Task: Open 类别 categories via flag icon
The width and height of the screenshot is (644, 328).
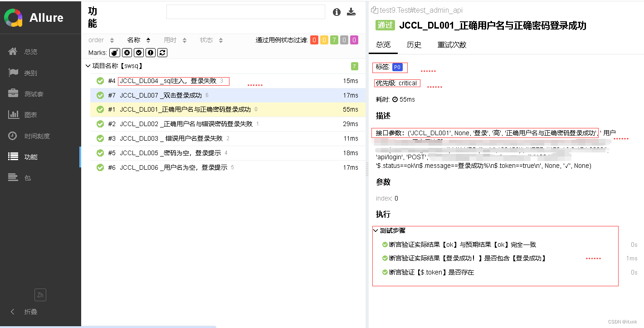Action: [x=13, y=73]
